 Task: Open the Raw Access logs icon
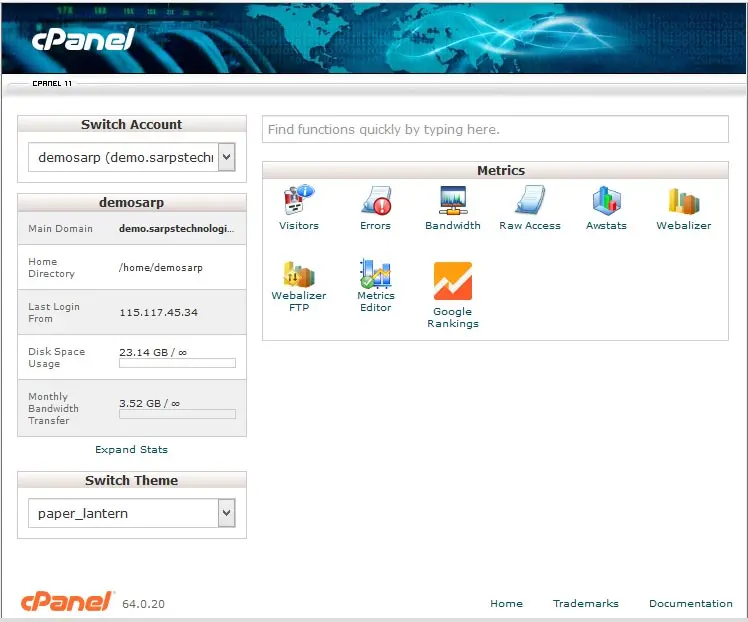coord(530,200)
